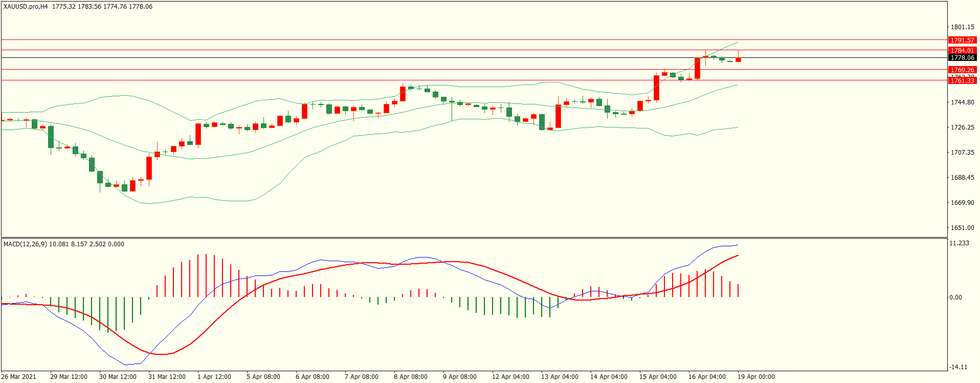Select the 26 Mar 2021 date label
Viewport: 980px width, 383px height.
tap(19, 377)
